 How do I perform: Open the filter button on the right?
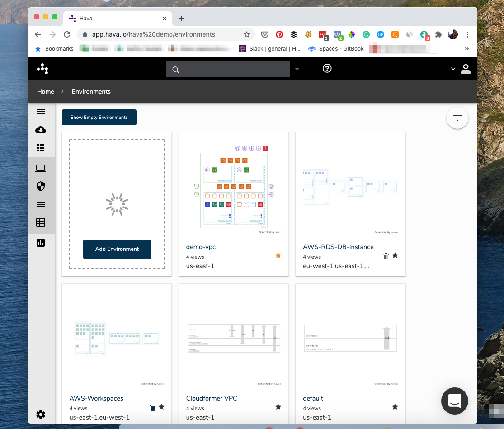pyautogui.click(x=457, y=118)
